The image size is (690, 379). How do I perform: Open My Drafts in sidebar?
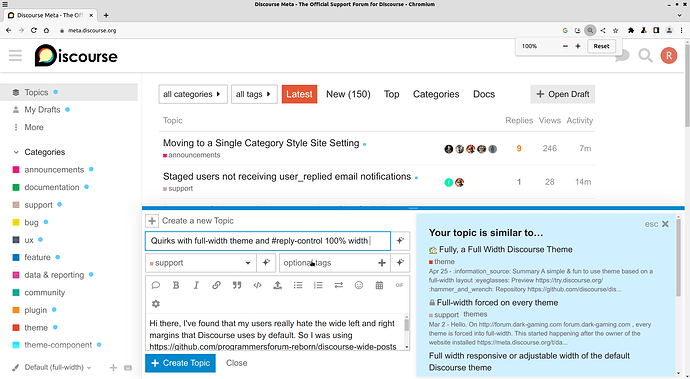click(42, 110)
